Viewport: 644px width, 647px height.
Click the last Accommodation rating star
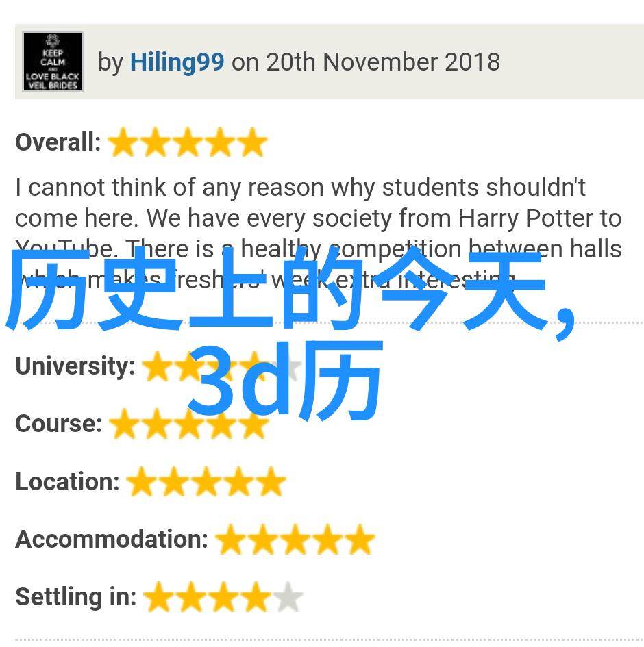click(x=360, y=540)
